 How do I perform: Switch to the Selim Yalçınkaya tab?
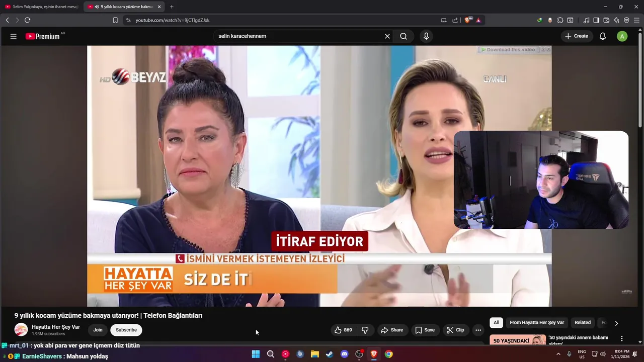coord(42,7)
